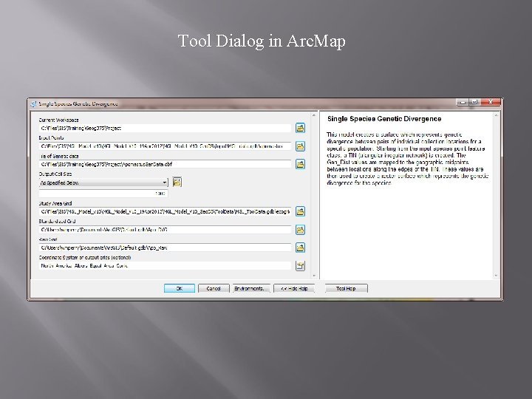The image size is (532, 399).
Task: Browse for the Output Cell Size dataset
Action: [x=177, y=183]
